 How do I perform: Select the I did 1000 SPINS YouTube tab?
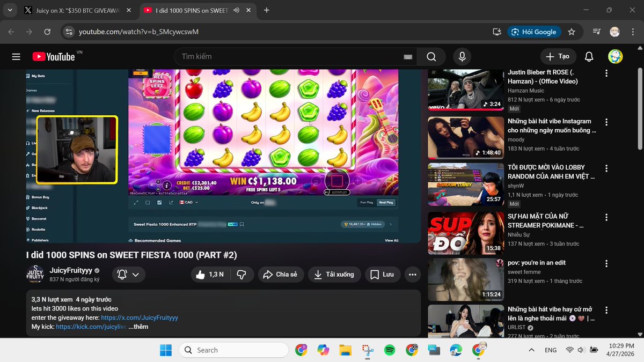click(x=197, y=10)
